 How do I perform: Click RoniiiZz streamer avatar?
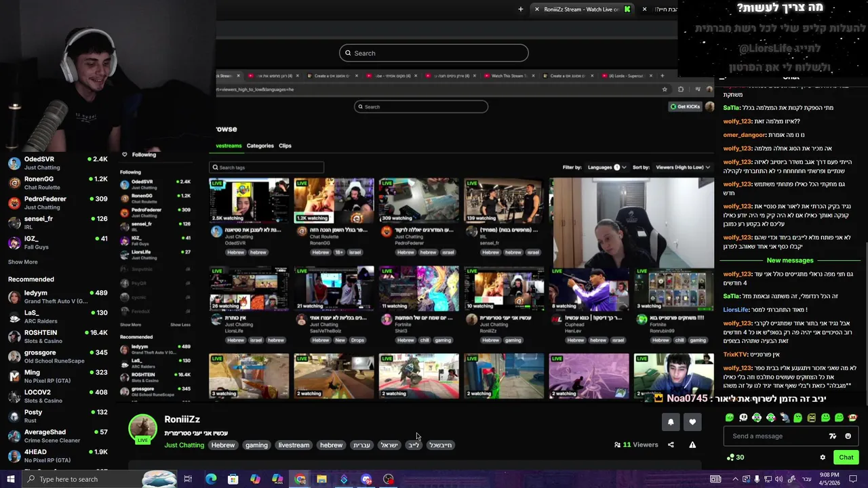pos(143,429)
